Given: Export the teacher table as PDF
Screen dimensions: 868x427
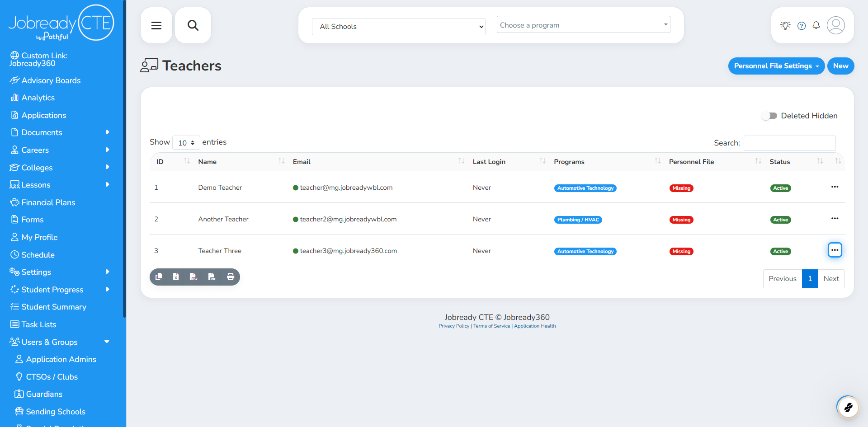Looking at the screenshot, I should [x=212, y=277].
